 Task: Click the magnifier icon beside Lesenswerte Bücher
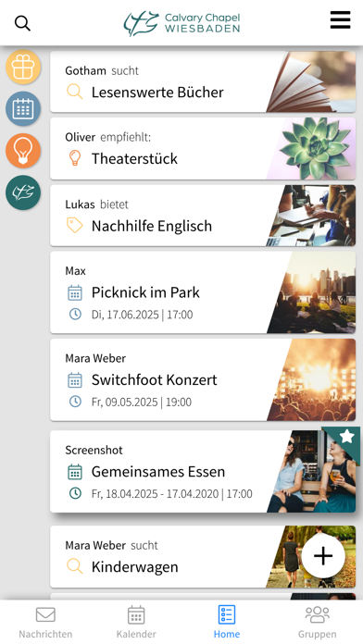(x=75, y=92)
